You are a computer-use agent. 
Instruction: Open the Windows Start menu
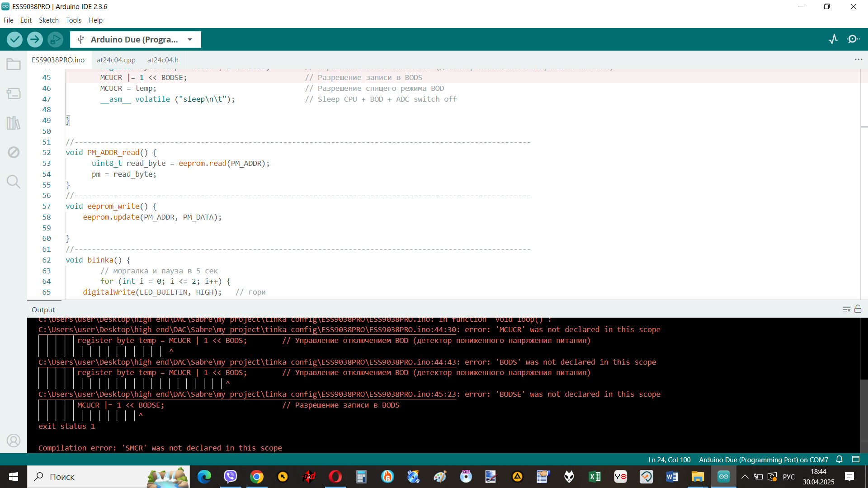point(14,477)
